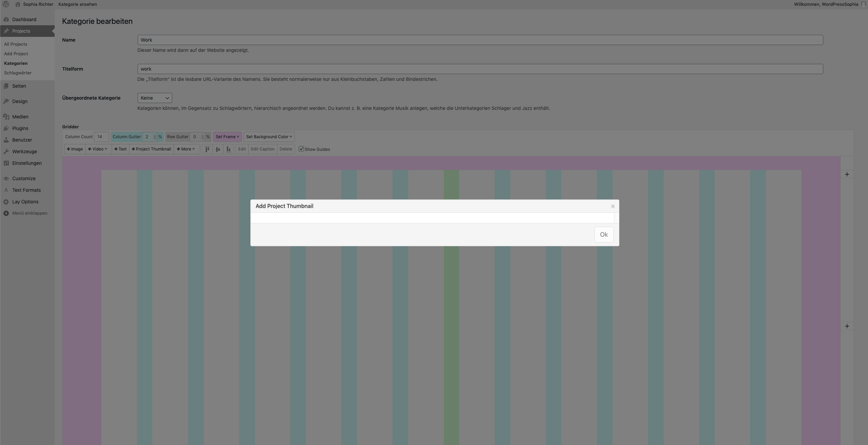Click align middle icon in Gridder toolbar
Viewport: 868px width, 445px height.
(218, 149)
